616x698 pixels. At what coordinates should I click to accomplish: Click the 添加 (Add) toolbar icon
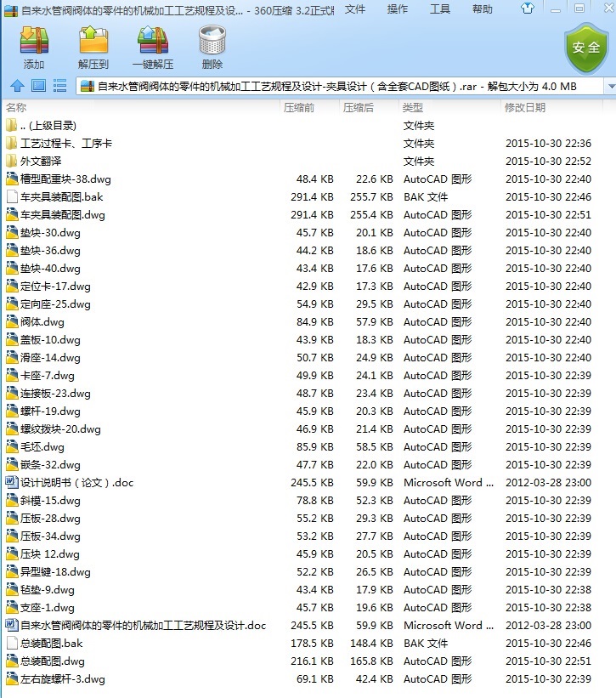coord(34,48)
